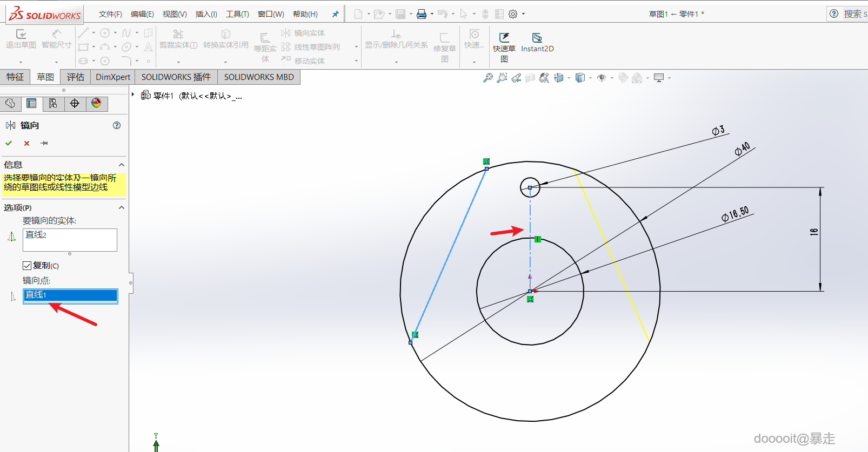The image size is (868, 452).
Task: Collapse the 信息 section
Action: pyautogui.click(x=122, y=165)
